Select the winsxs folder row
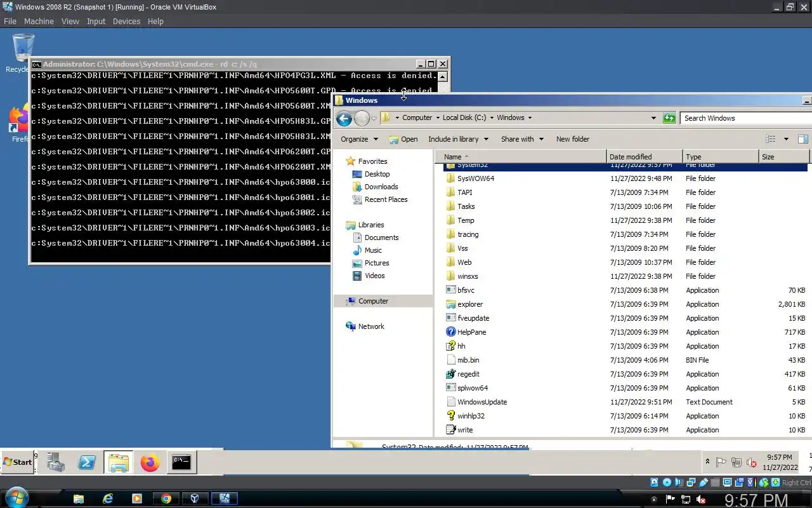This screenshot has width=812, height=508. 627,276
